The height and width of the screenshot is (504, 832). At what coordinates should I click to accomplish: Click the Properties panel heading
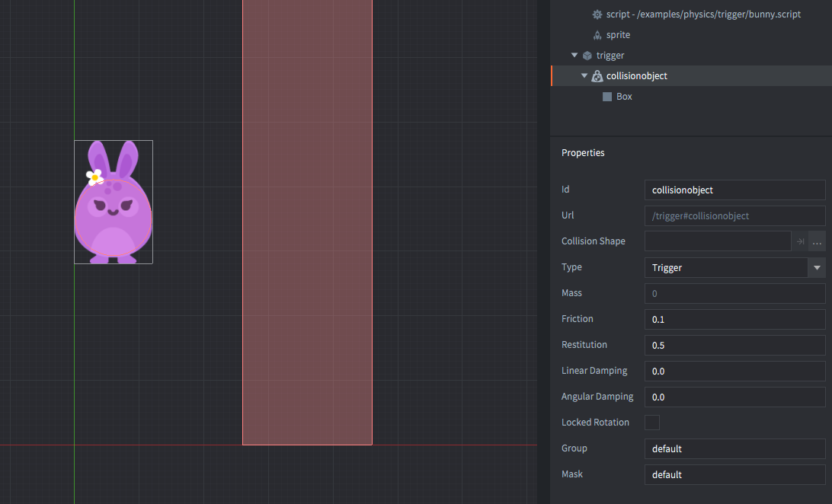tap(583, 152)
